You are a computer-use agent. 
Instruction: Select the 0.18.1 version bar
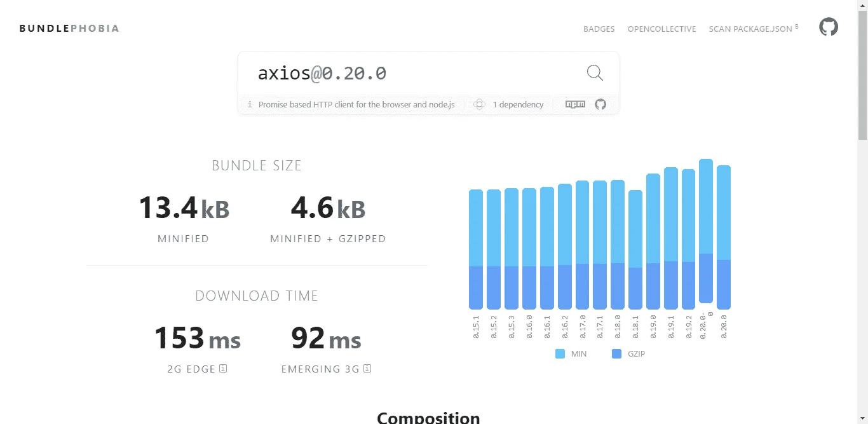click(635, 250)
